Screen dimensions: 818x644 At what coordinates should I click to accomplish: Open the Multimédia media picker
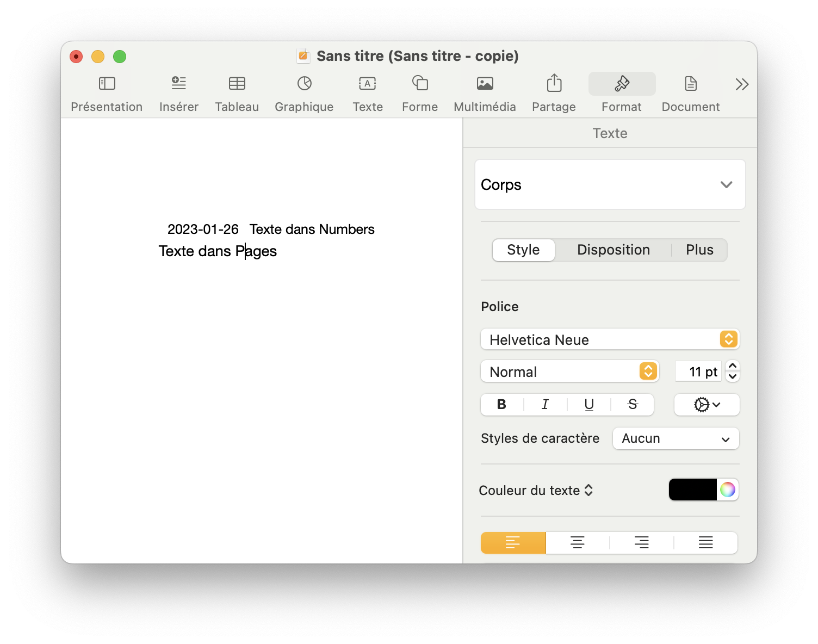coord(485,84)
